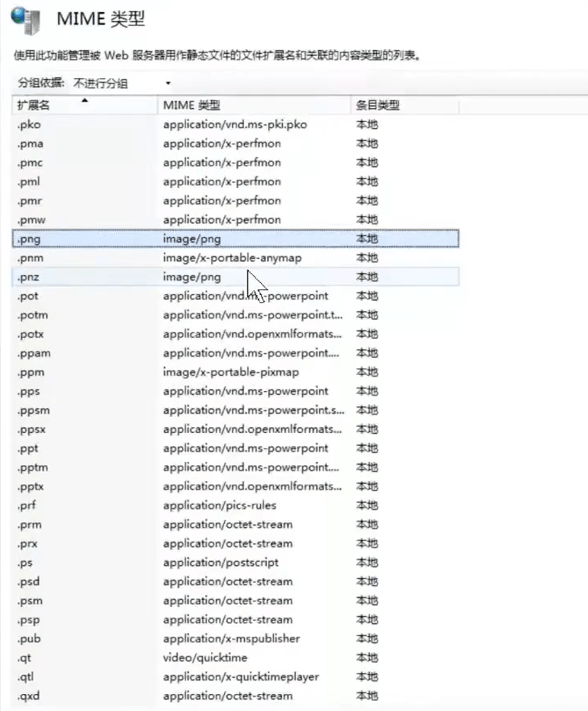Sort by the 扩展名 column header

coord(85,105)
